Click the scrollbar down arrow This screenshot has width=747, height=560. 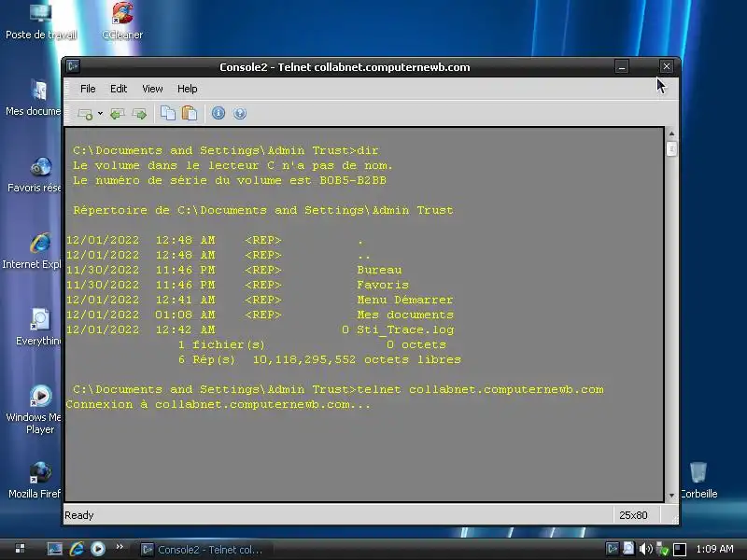coord(671,496)
